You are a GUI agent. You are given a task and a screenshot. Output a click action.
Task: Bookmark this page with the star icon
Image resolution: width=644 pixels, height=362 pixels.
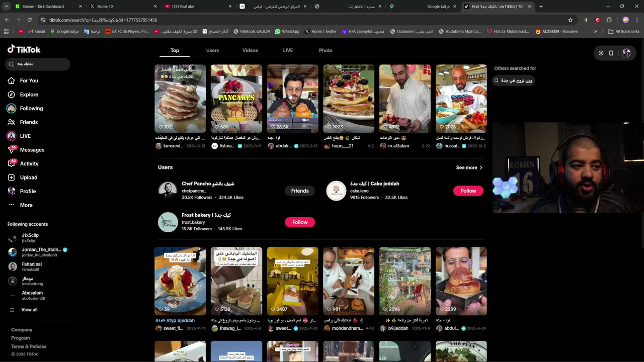[x=570, y=20]
